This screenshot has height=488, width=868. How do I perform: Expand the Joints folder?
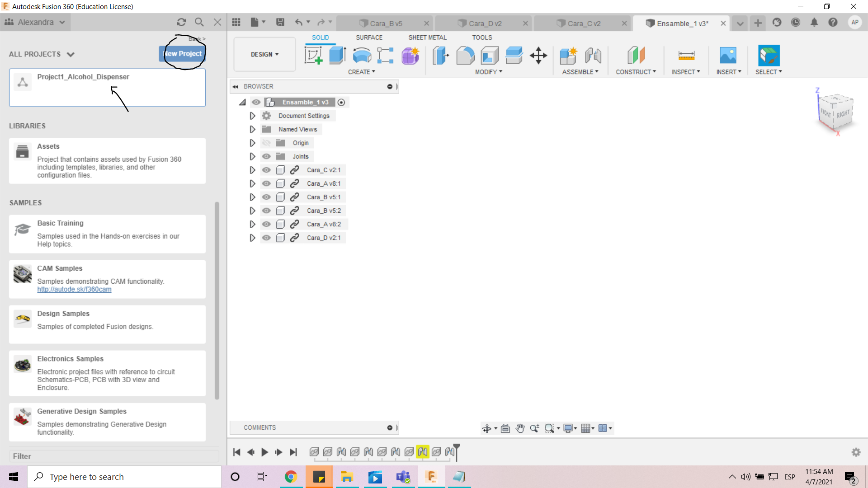[x=252, y=156]
